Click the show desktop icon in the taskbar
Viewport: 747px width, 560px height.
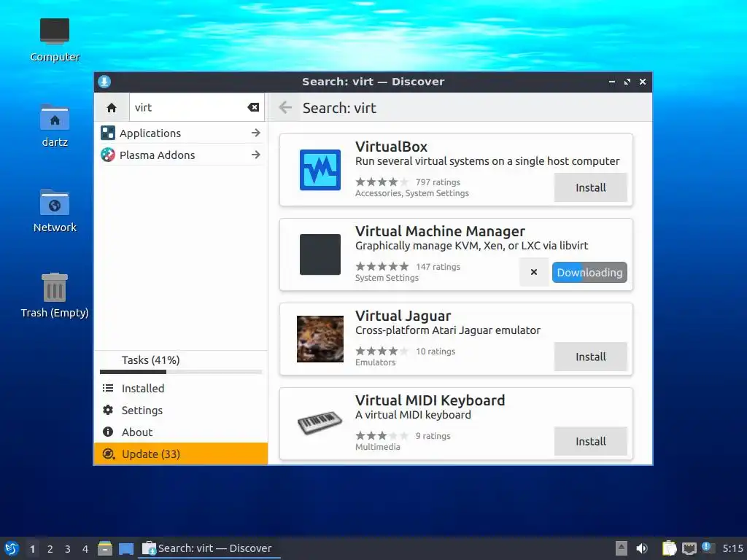point(126,549)
